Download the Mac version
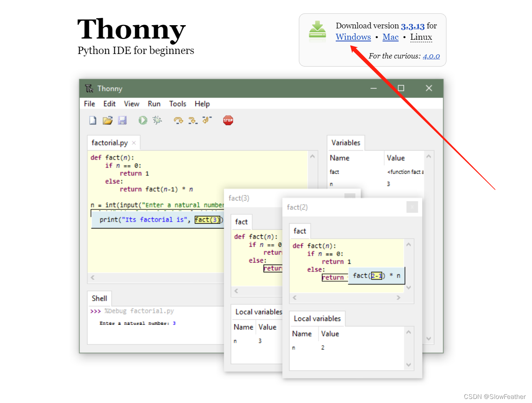This screenshot has height=403, width=532. [x=390, y=37]
